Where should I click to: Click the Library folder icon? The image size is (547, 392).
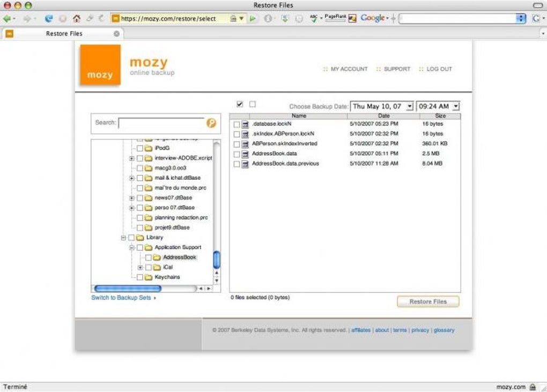(140, 238)
